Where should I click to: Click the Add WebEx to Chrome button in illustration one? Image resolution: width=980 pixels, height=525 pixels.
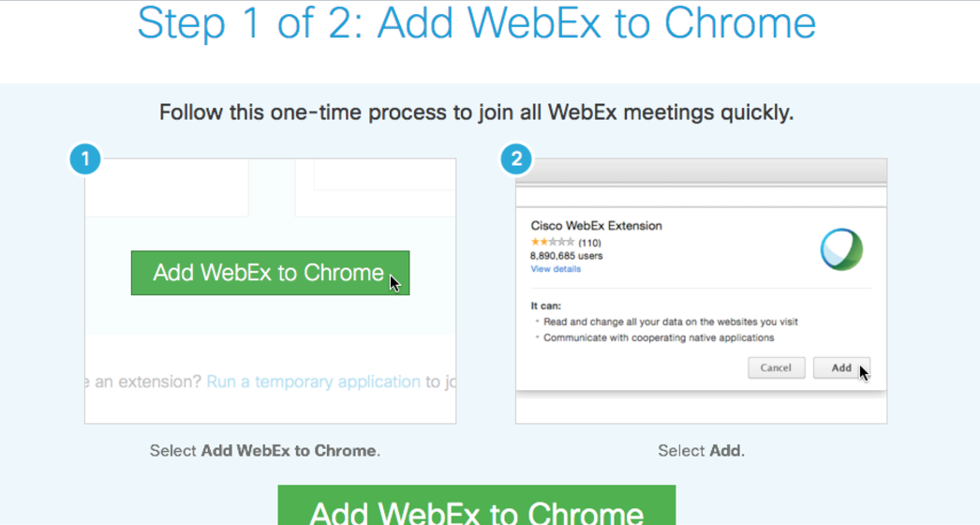270,273
